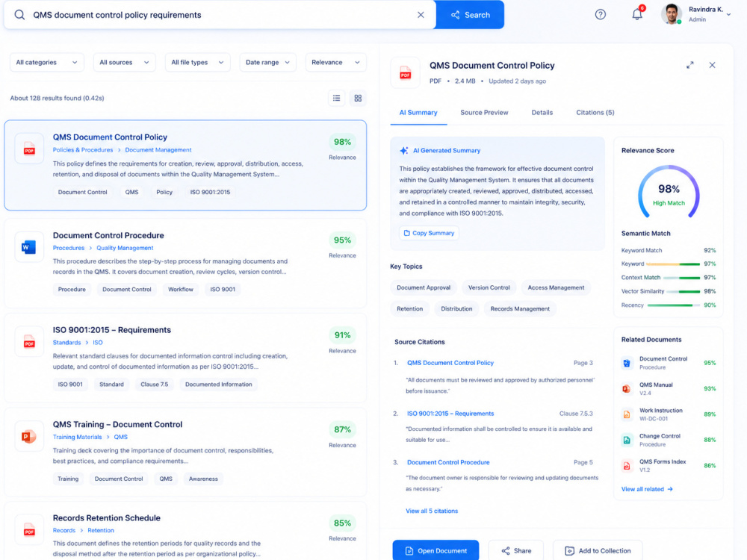
Task: Expand the user account menu chevron
Action: pyautogui.click(x=728, y=15)
